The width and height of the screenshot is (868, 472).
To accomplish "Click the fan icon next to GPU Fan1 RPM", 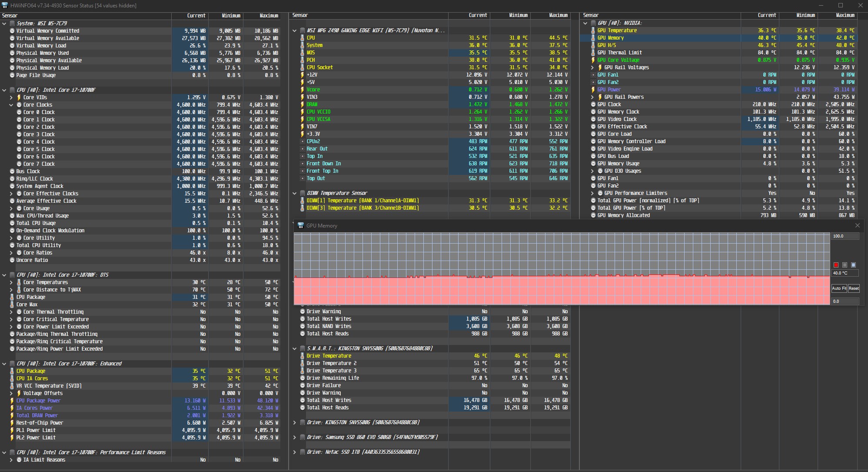I will (593, 75).
